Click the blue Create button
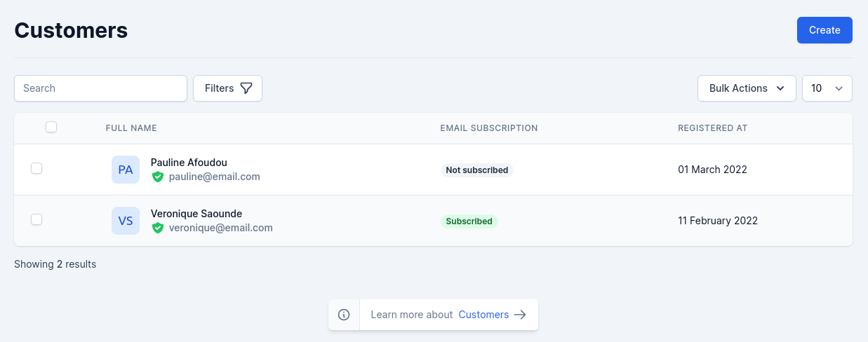 point(824,30)
